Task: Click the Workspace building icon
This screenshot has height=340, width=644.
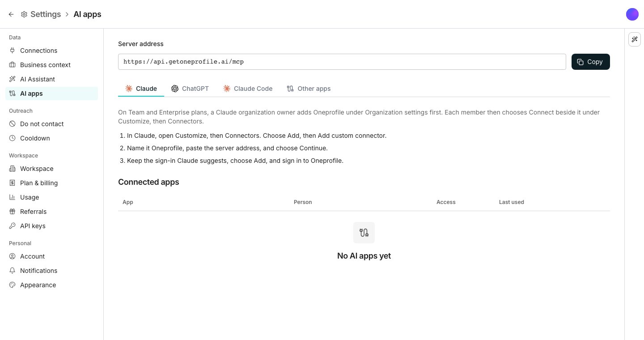Action: click(13, 169)
